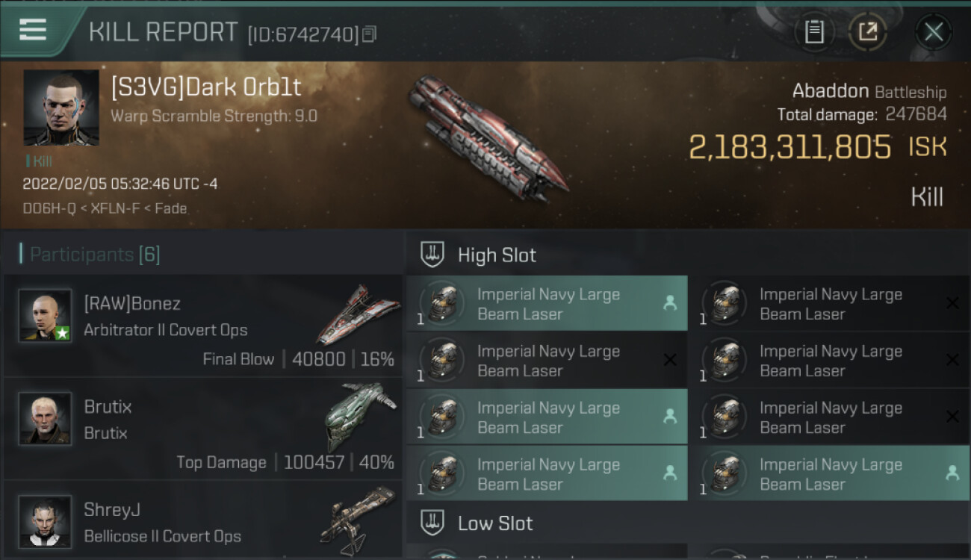
Task: Select the Participants [6] header
Action: click(95, 255)
